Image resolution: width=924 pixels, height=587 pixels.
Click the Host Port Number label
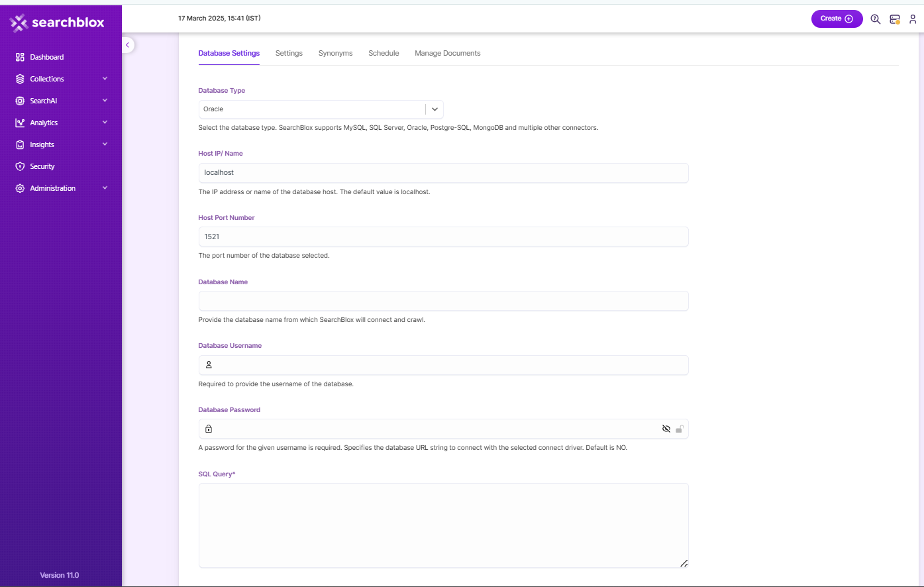coord(227,218)
